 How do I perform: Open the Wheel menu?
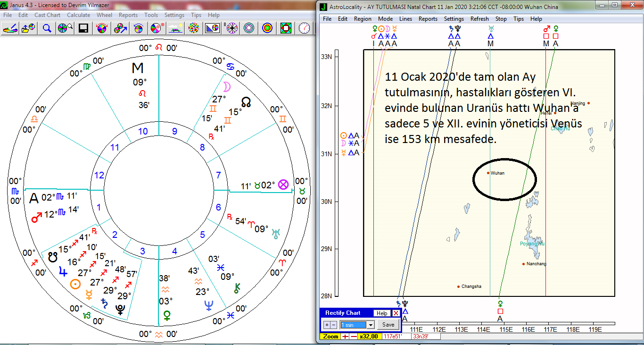pyautogui.click(x=104, y=15)
